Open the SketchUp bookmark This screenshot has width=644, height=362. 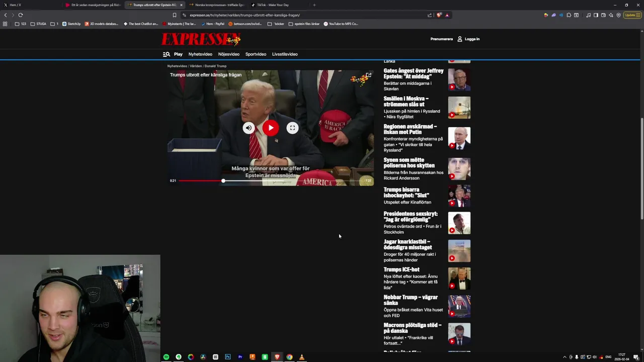71,24
